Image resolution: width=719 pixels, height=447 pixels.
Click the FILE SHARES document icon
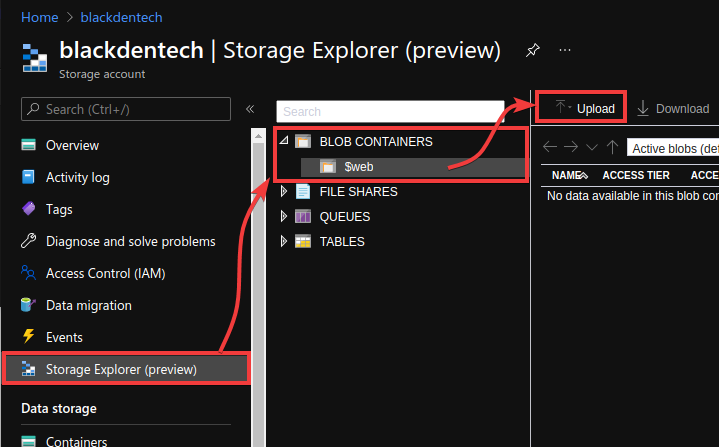point(303,191)
